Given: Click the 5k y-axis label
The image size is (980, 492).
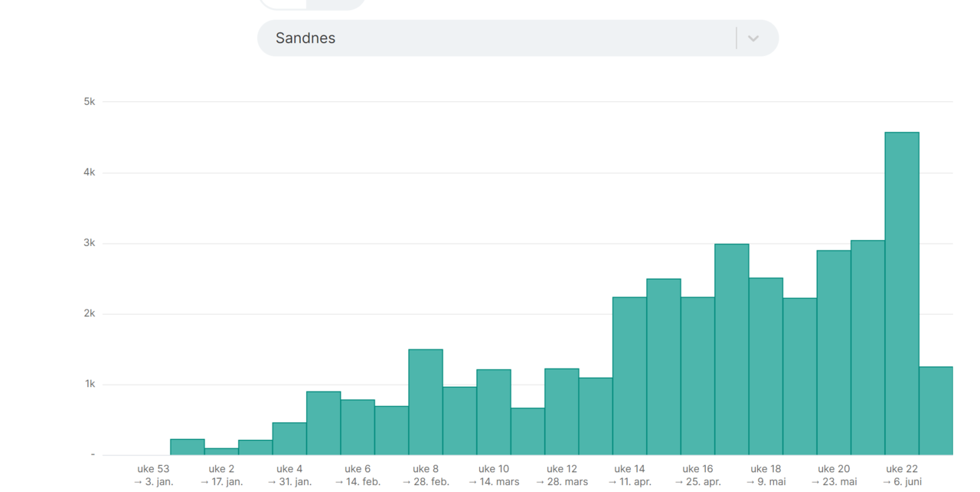Looking at the screenshot, I should [90, 102].
